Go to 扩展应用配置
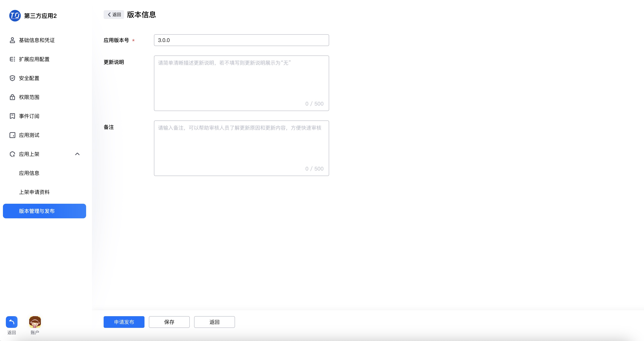This screenshot has width=644, height=341. tap(45, 59)
